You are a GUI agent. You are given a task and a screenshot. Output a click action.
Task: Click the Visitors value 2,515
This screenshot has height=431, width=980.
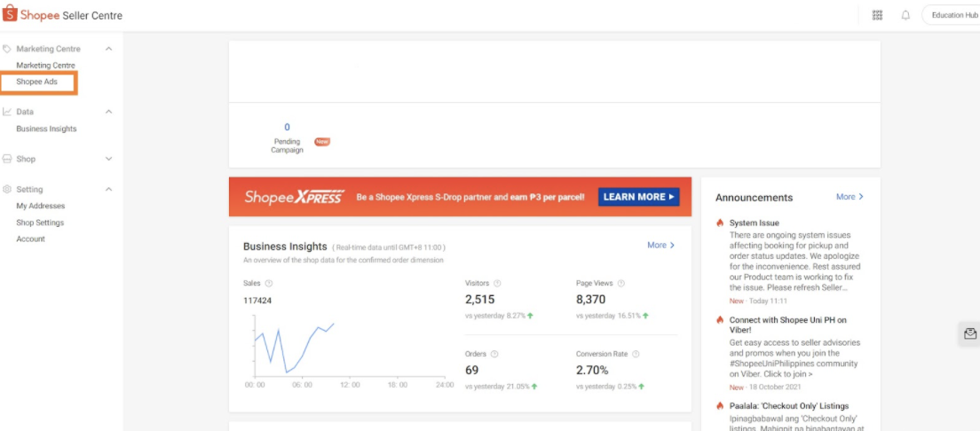480,300
